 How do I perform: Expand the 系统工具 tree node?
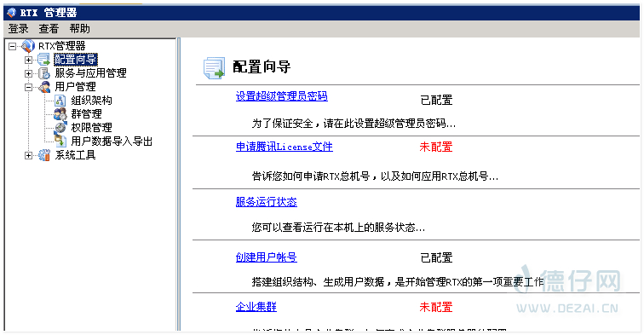(28, 155)
